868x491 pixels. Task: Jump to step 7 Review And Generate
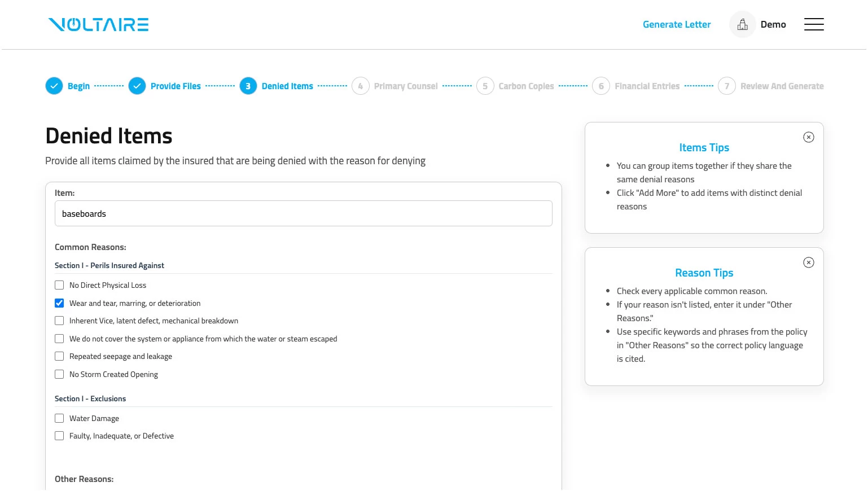point(770,86)
